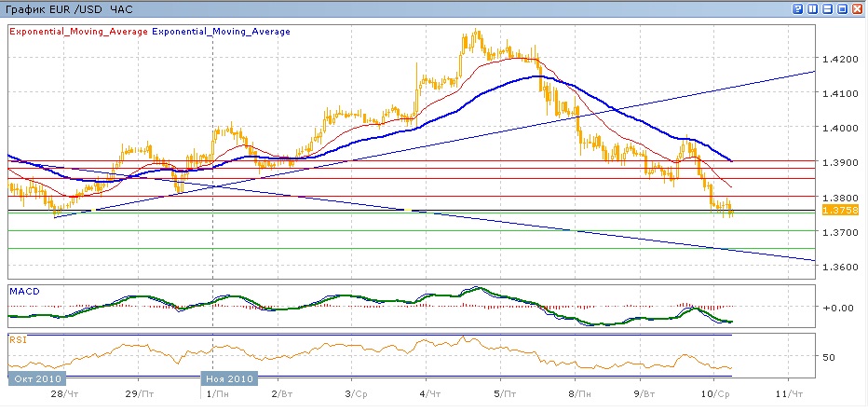The image size is (868, 412).
Task: Maximize the chart window
Action: (843, 8)
